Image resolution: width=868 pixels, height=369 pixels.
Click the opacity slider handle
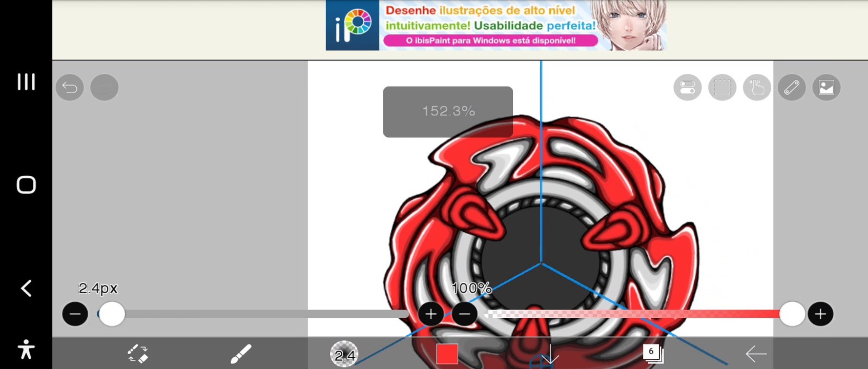(792, 314)
